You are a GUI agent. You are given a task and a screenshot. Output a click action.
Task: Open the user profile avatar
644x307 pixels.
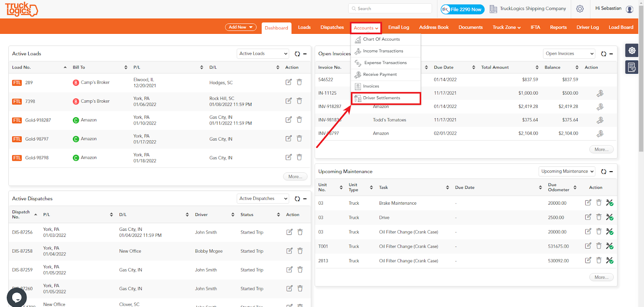630,9
